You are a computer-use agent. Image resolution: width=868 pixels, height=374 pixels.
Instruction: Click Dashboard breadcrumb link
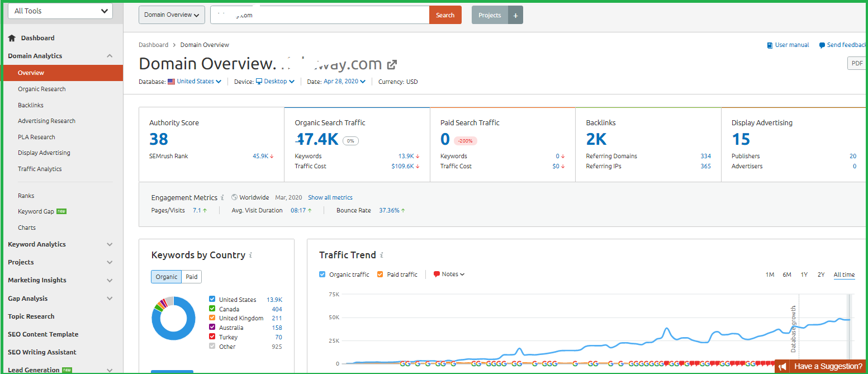[153, 45]
